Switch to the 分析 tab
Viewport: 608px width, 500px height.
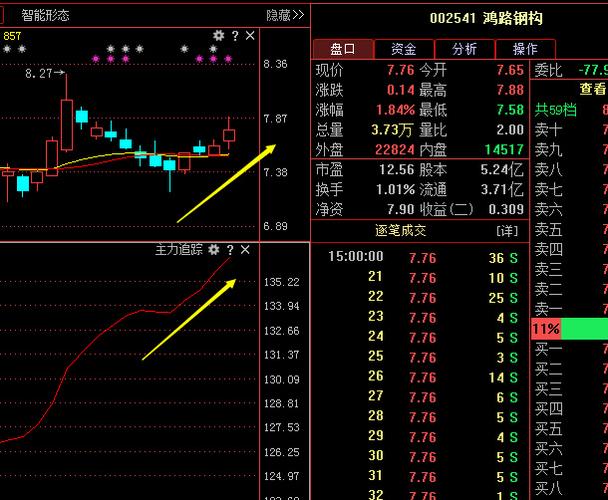click(465, 49)
